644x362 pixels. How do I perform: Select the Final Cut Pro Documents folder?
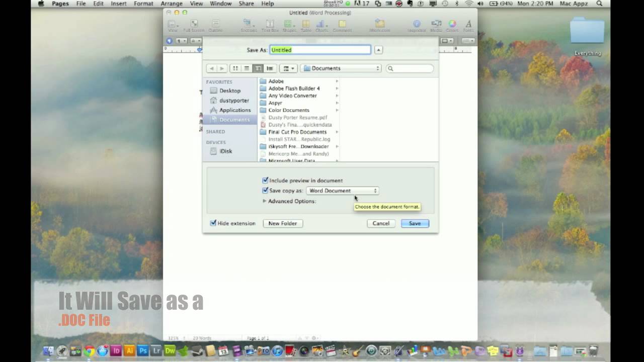tap(299, 132)
